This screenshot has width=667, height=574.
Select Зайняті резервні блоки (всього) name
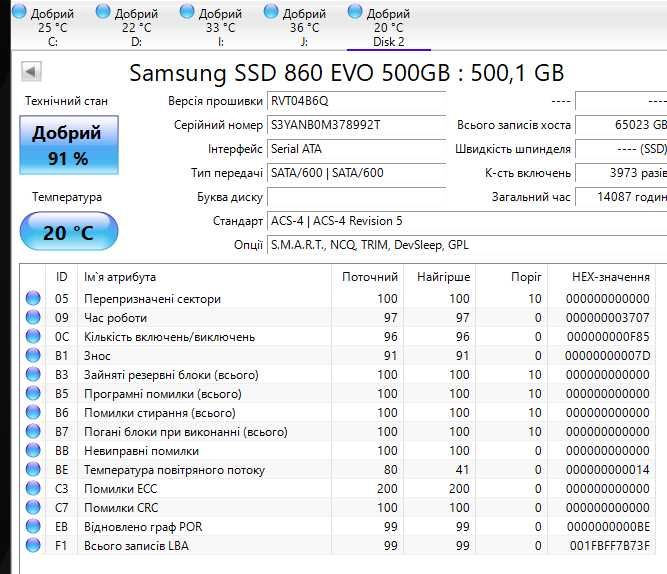tap(171, 375)
